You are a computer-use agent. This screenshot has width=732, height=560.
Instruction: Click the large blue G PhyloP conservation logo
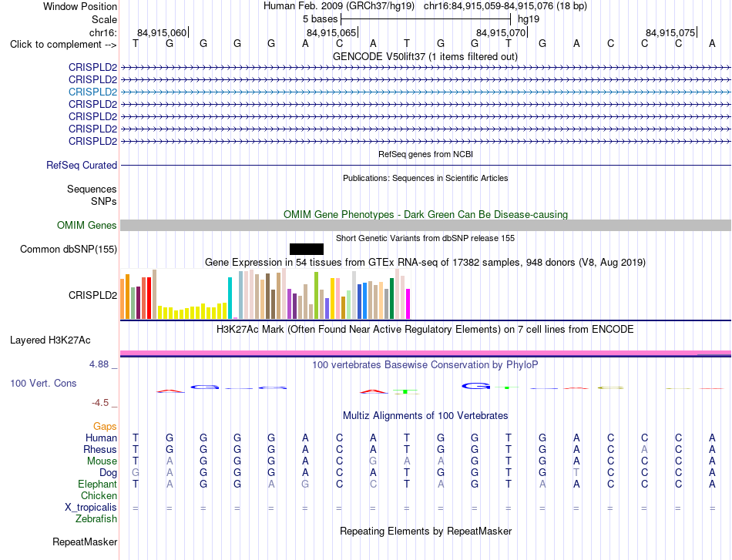point(475,386)
